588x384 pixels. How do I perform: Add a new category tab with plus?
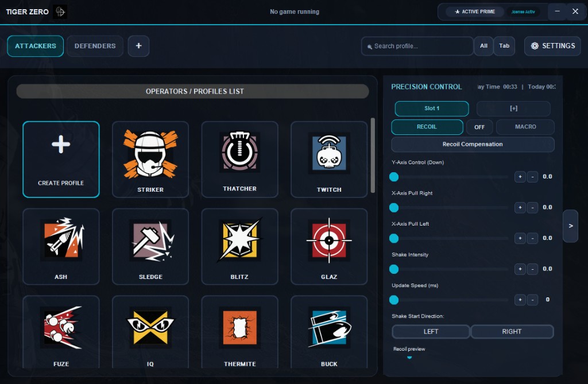[x=138, y=46]
